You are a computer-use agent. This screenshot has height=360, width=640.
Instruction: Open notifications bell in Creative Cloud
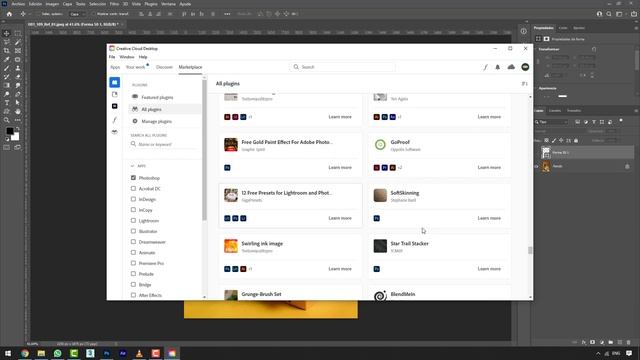point(498,67)
